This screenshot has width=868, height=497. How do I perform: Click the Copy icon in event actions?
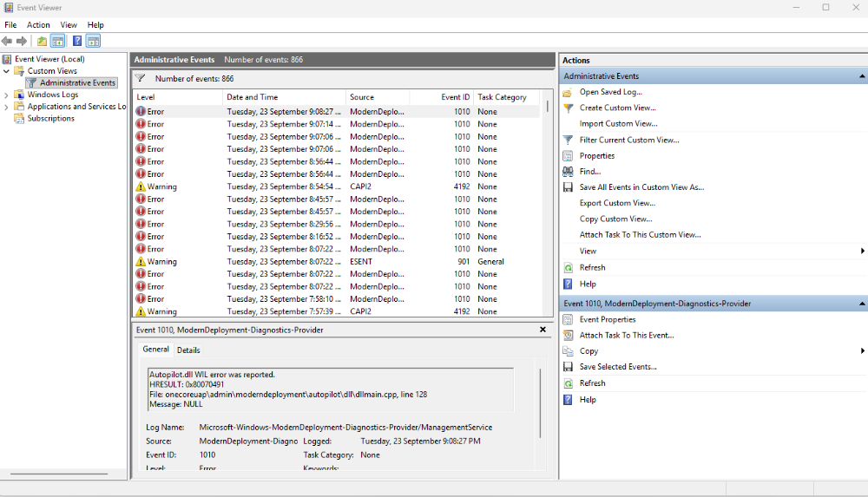point(568,351)
